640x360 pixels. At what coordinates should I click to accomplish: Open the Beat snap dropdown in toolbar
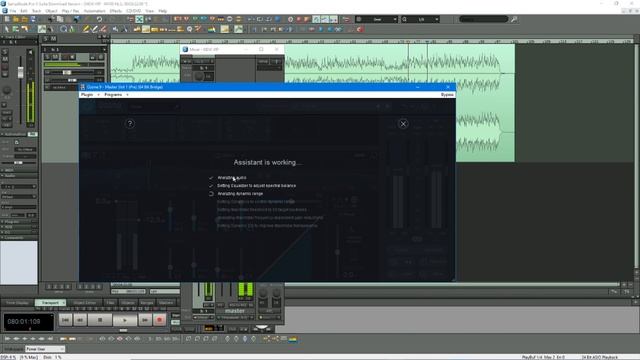tap(376, 19)
